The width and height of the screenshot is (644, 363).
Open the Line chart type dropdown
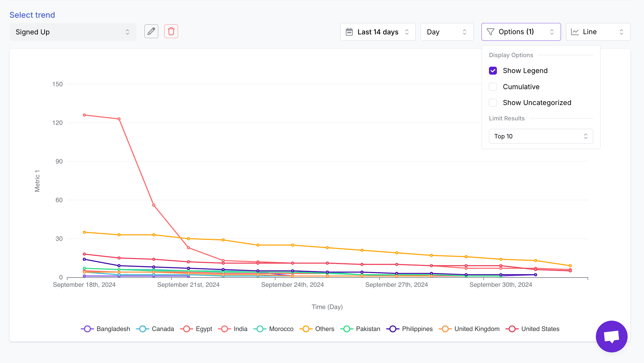coord(598,32)
